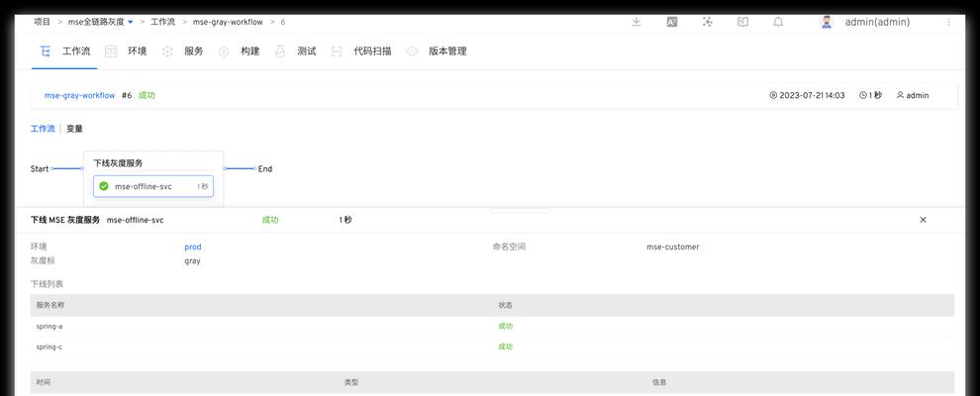
Task: Click the admin user avatar
Action: 827,22
